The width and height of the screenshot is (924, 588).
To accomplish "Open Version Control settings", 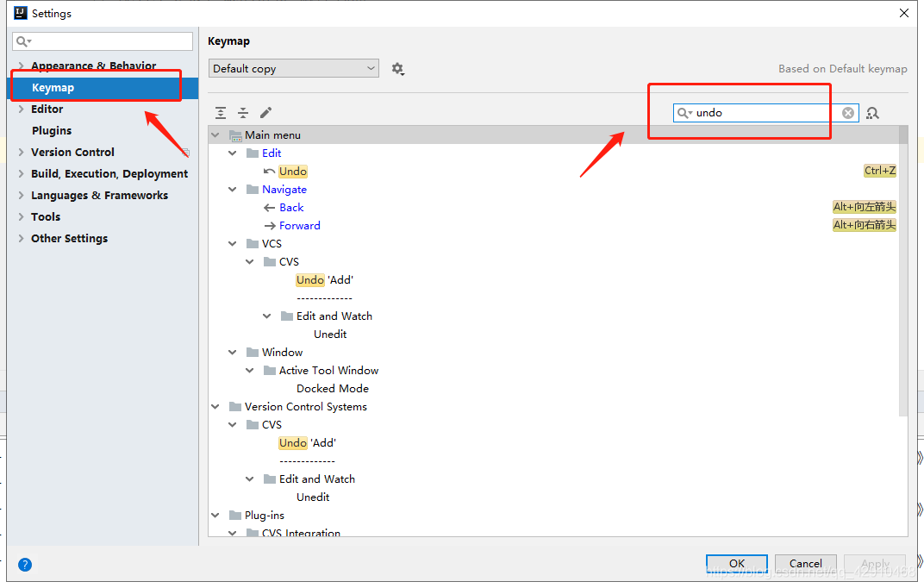I will (x=72, y=152).
